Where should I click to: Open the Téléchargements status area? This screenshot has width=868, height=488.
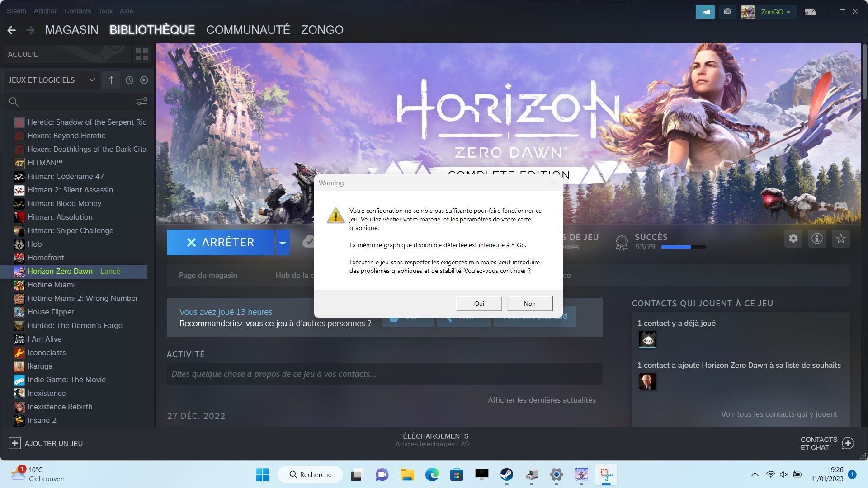pos(433,440)
